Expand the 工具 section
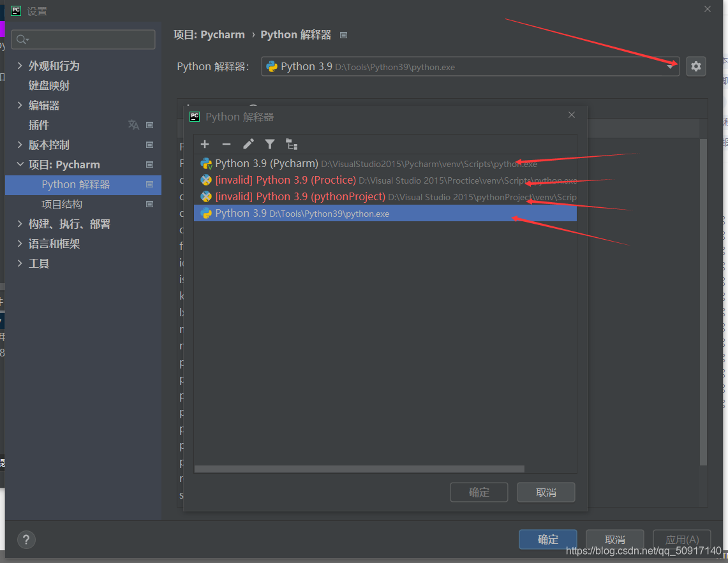Image resolution: width=728 pixels, height=563 pixels. [x=20, y=263]
